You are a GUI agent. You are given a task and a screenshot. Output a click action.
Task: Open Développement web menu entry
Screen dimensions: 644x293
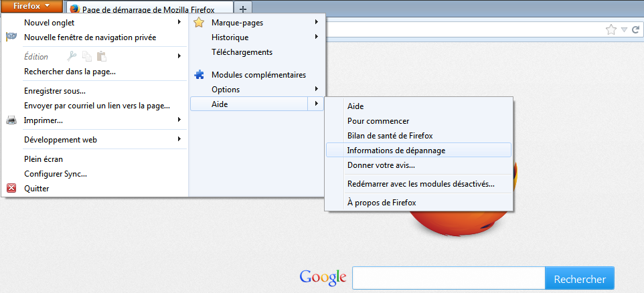(60, 140)
